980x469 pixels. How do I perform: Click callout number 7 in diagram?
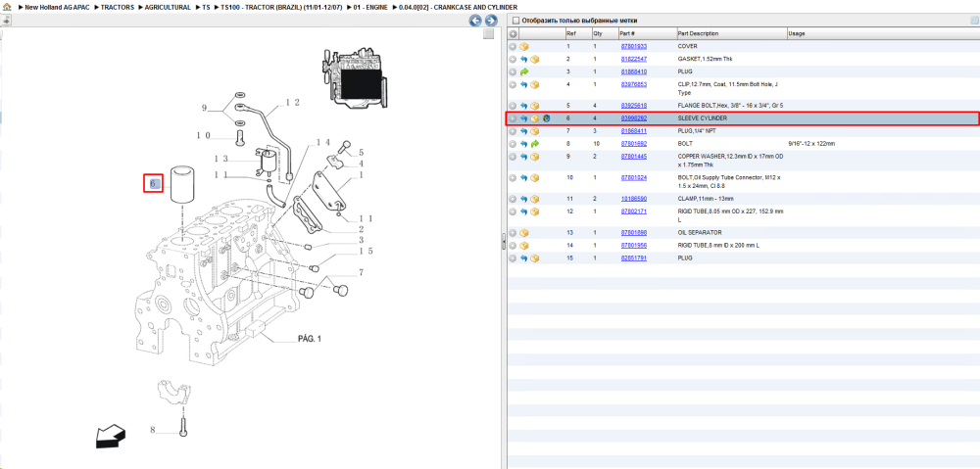point(362,273)
